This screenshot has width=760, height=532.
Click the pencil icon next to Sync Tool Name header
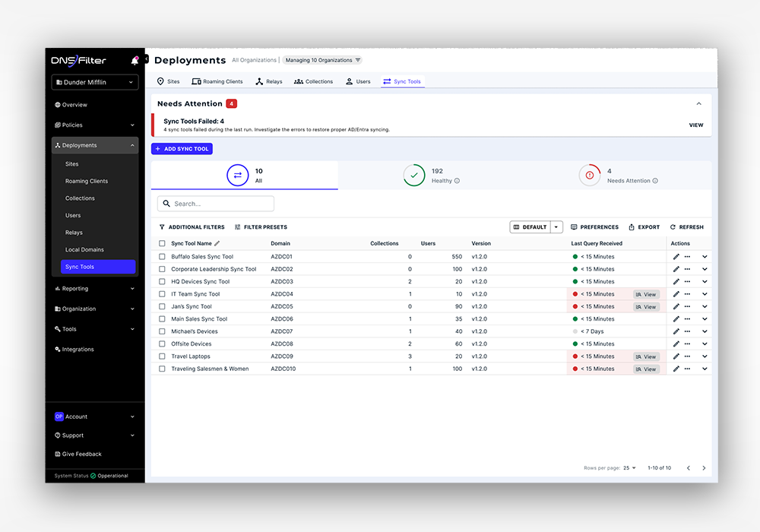coord(217,243)
